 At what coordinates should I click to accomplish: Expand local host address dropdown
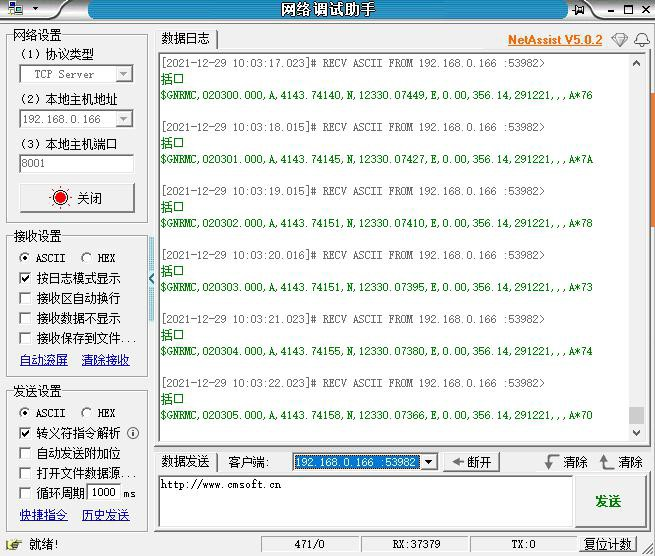tap(123, 119)
